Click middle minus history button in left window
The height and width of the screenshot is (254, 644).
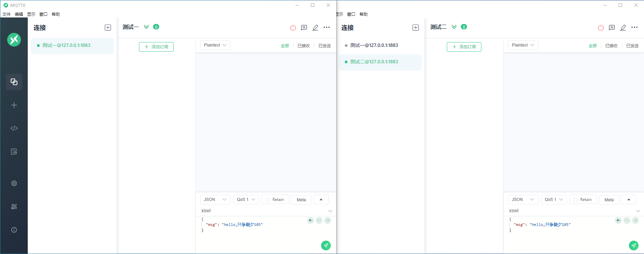point(319,220)
